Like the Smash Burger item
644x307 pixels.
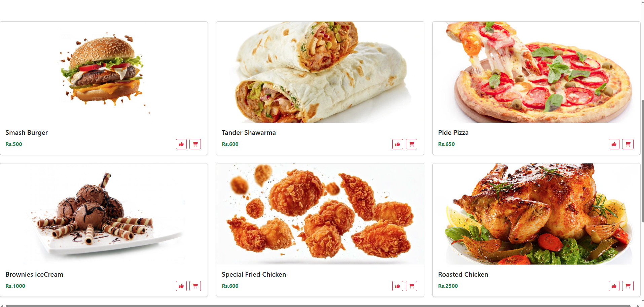click(x=181, y=144)
